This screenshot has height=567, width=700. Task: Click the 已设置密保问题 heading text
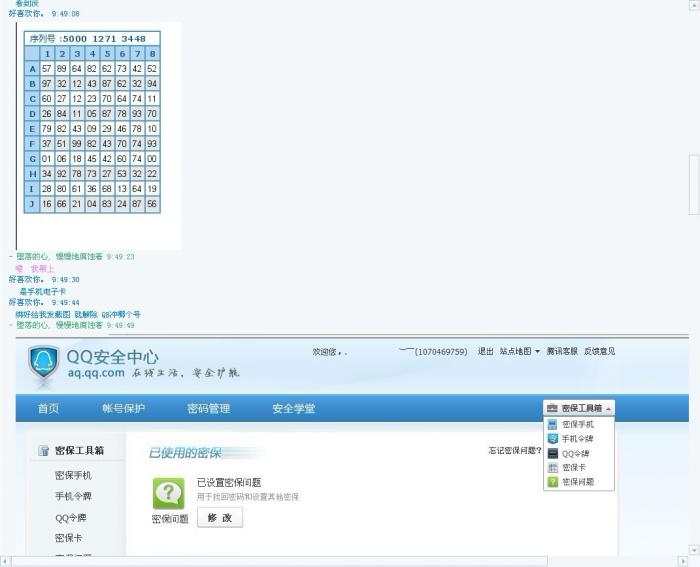point(229,483)
